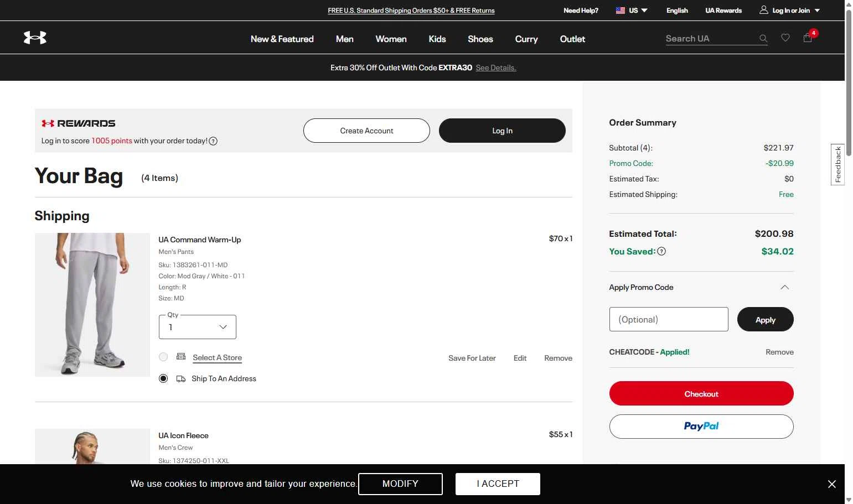The image size is (853, 504).
Task: Click the store pickup icon
Action: tap(181, 356)
